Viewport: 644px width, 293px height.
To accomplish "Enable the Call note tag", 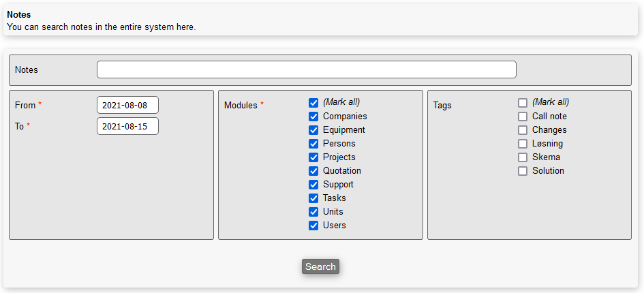I will (x=523, y=117).
